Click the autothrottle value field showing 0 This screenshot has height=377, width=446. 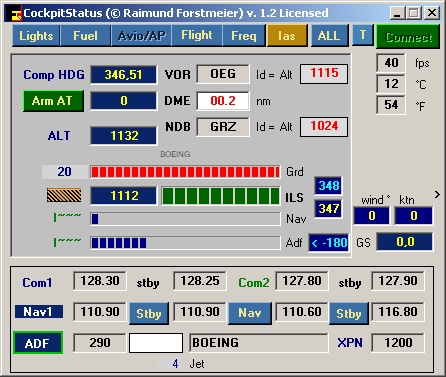(x=123, y=101)
